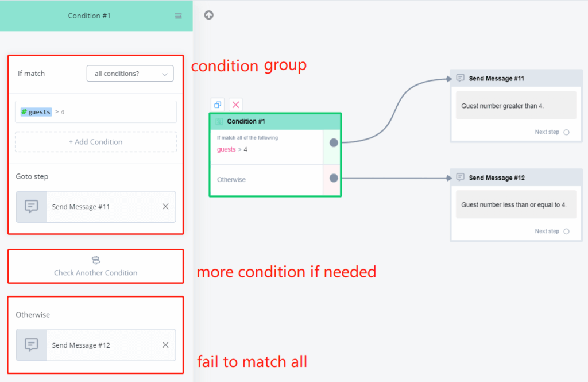The height and width of the screenshot is (382, 588).
Task: Click the message icon beside Send Message #11 in the sidebar
Action: (32, 207)
